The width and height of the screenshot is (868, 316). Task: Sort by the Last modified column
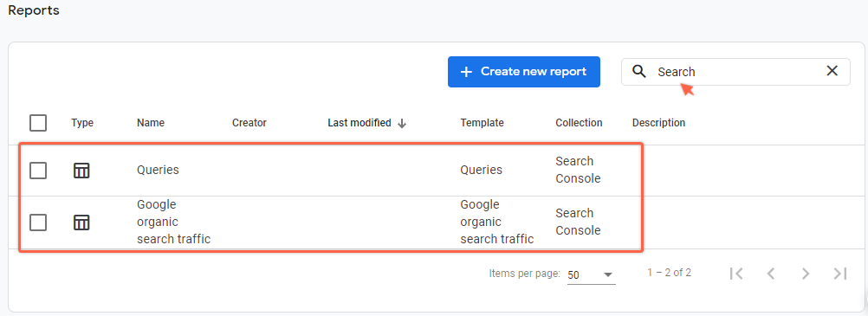360,123
